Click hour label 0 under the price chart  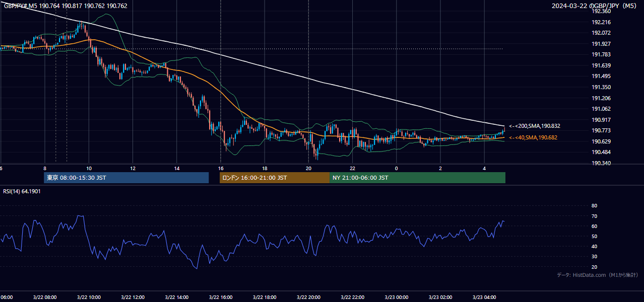click(397, 168)
